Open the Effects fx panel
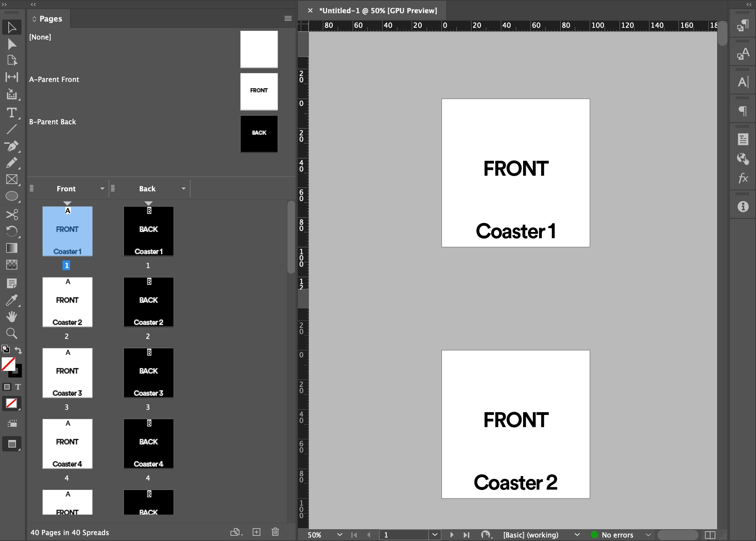This screenshot has width=756, height=541. [x=742, y=178]
